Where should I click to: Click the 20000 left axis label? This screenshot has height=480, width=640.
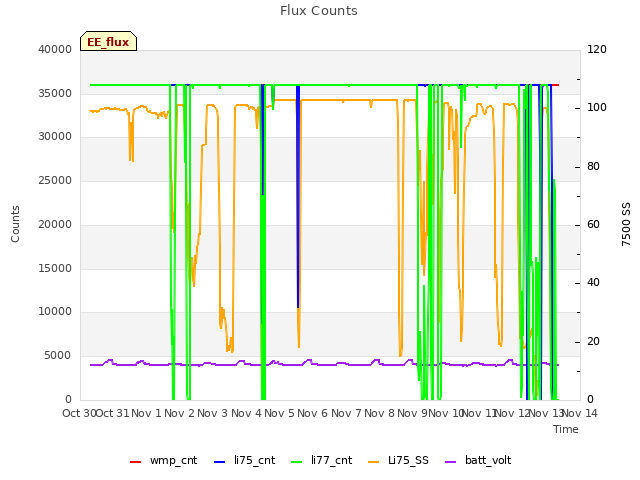[55, 224]
